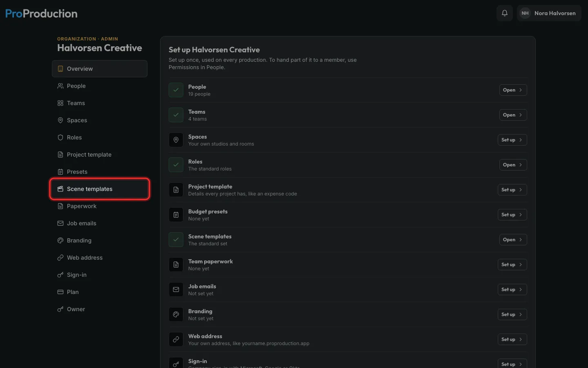The height and width of the screenshot is (368, 588).
Task: Go to Spaces in the sidebar
Action: click(100, 120)
